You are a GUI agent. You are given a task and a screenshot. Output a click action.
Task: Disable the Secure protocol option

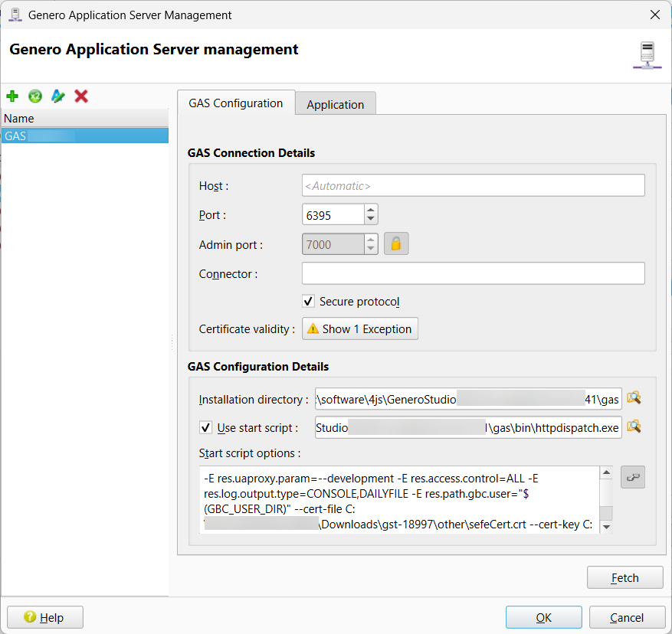coord(308,301)
